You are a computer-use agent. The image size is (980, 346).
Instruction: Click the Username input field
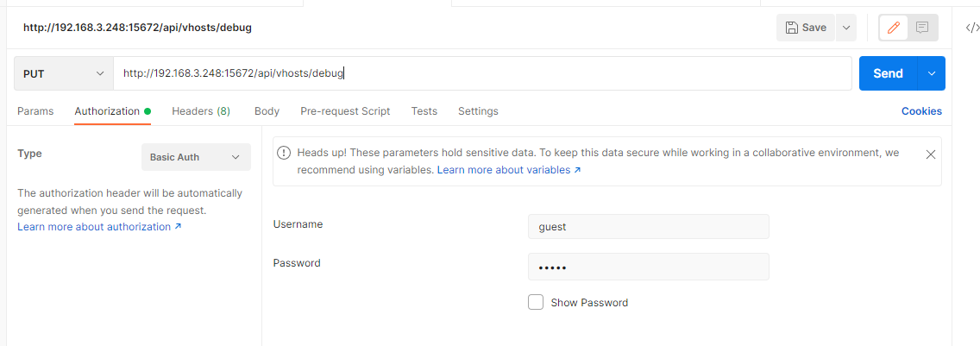click(x=648, y=227)
